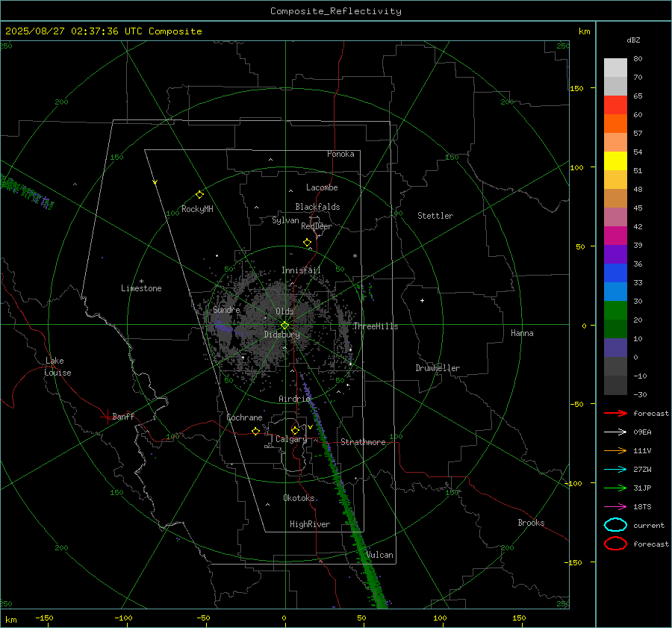Click the Strathmore city label
The width and height of the screenshot is (672, 628).
click(x=363, y=442)
